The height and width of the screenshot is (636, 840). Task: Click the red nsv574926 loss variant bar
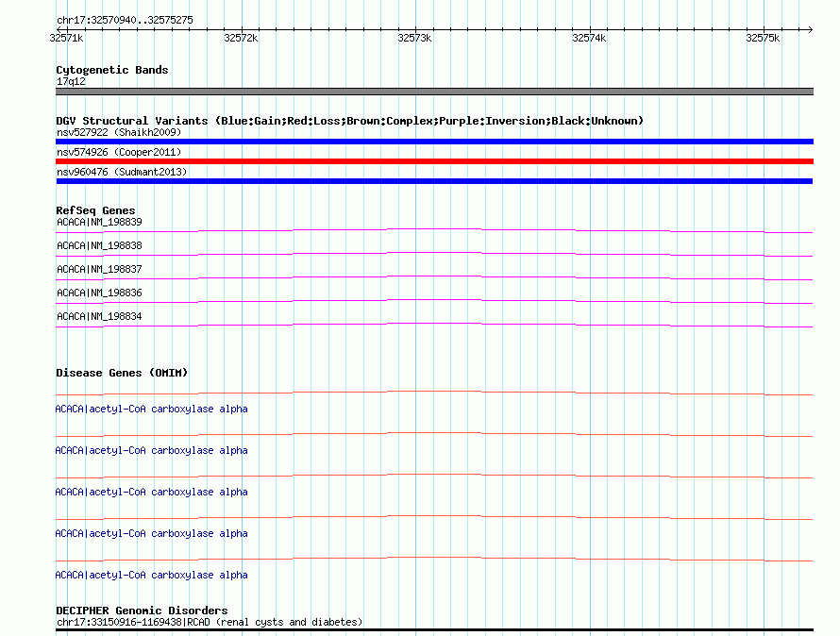coord(434,161)
